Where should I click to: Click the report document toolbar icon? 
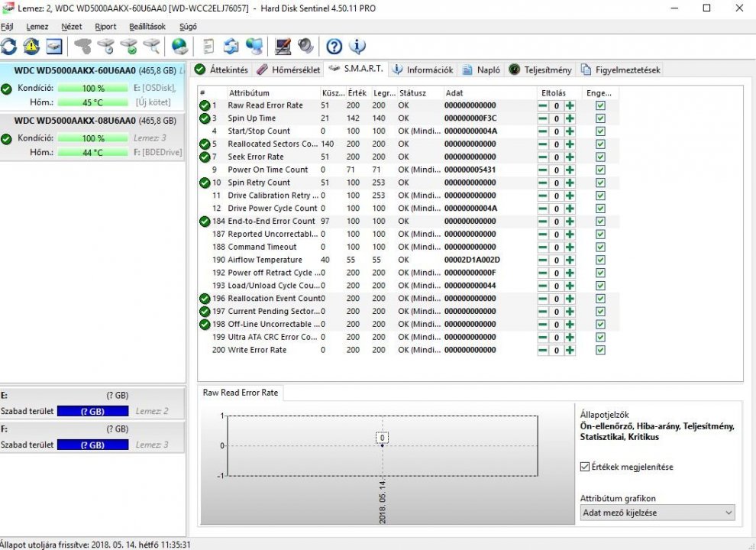click(208, 47)
